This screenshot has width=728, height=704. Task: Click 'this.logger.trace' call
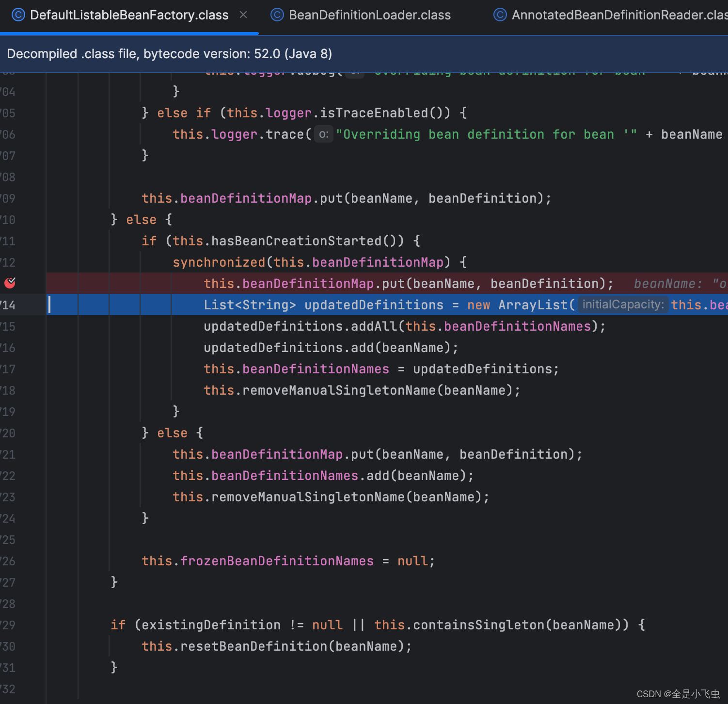tap(238, 134)
